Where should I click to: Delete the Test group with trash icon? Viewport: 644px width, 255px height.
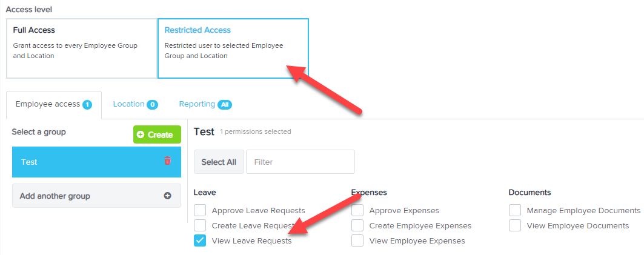(x=167, y=161)
